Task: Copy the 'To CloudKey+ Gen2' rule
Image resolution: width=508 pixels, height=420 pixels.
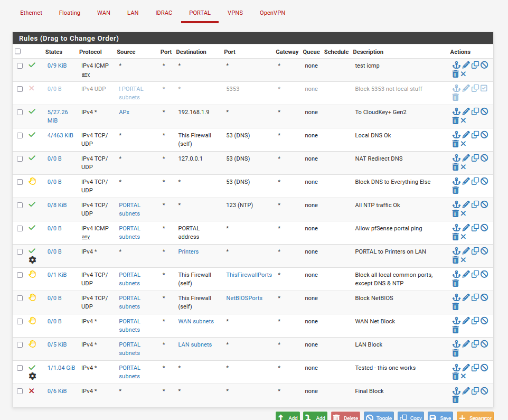Action: click(475, 112)
